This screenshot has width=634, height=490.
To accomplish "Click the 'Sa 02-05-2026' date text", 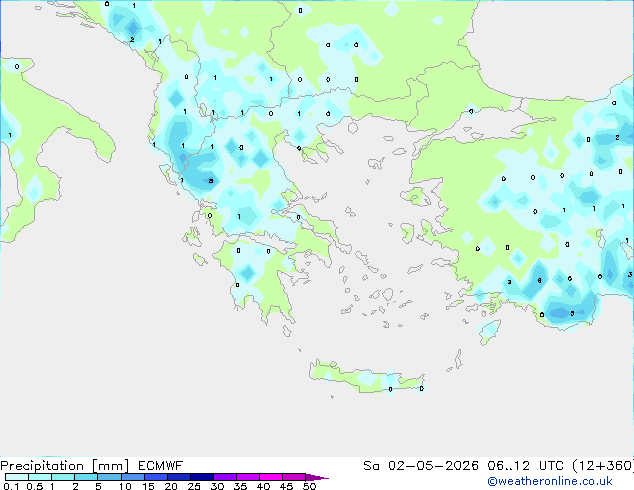I will (421, 466).
